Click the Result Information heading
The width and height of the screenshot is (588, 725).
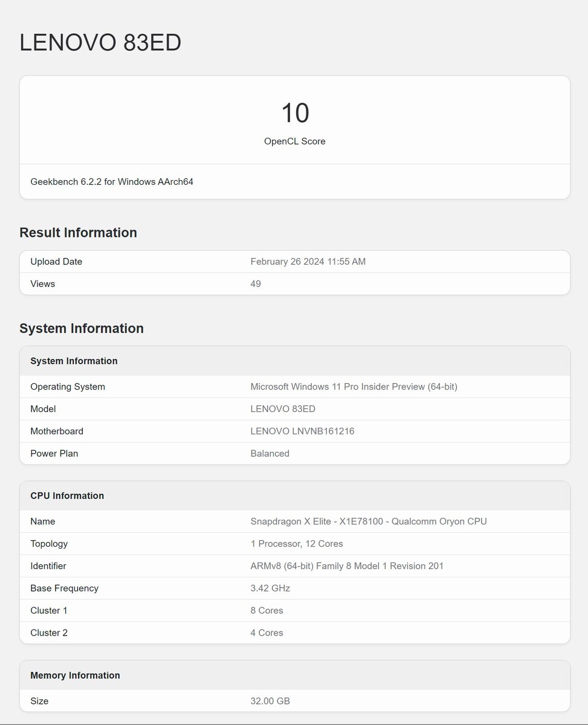[78, 233]
